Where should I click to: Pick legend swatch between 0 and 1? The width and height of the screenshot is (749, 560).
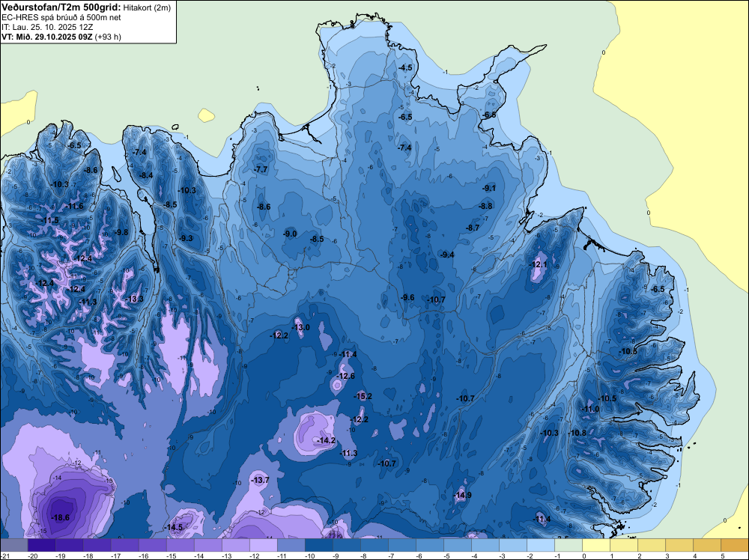(597, 545)
